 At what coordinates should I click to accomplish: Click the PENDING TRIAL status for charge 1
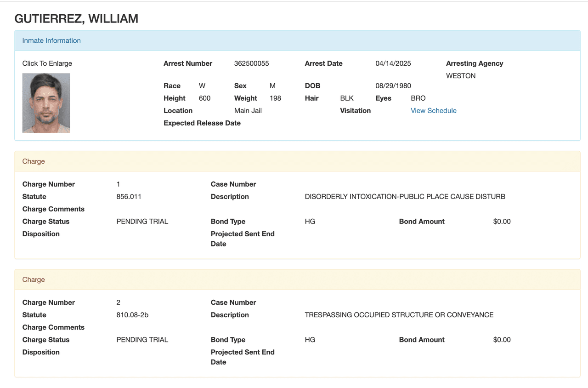tap(141, 221)
